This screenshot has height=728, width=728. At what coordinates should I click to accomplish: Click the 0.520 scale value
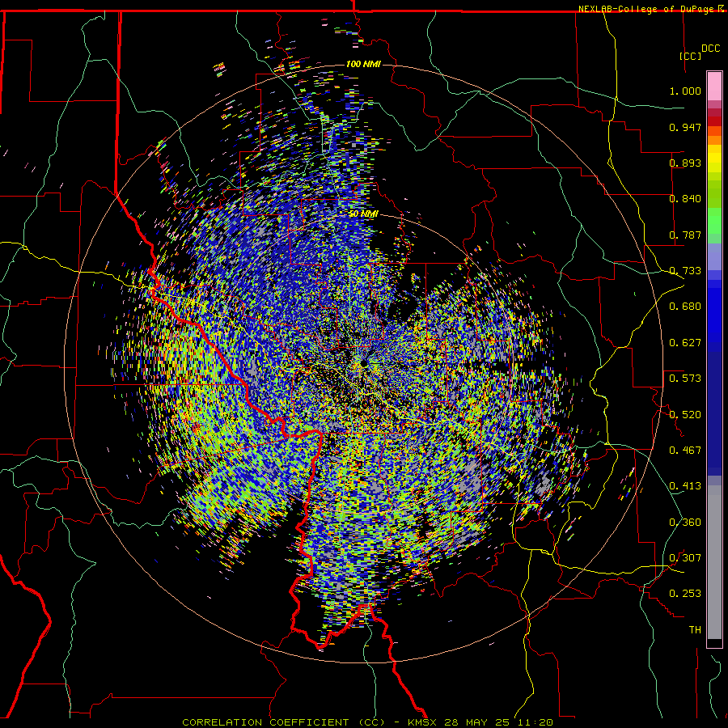click(x=685, y=414)
